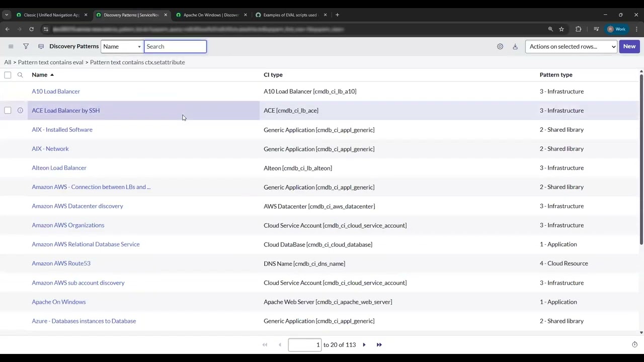Preview ACE Load Balancer record via info icon

(20, 110)
